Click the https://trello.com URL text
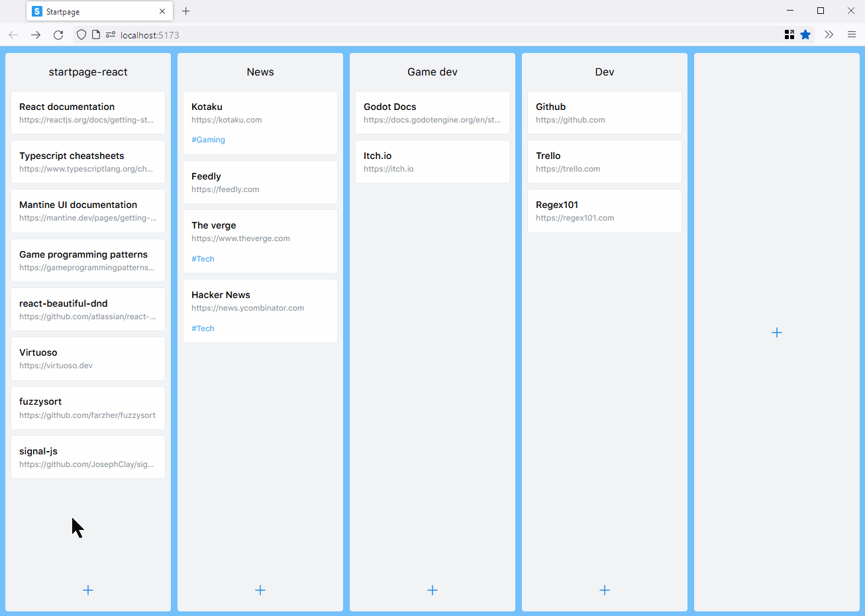 (x=568, y=169)
